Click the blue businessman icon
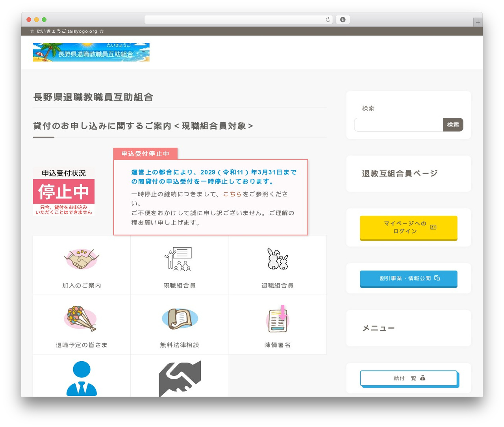This screenshot has height=427, width=504. 82,378
